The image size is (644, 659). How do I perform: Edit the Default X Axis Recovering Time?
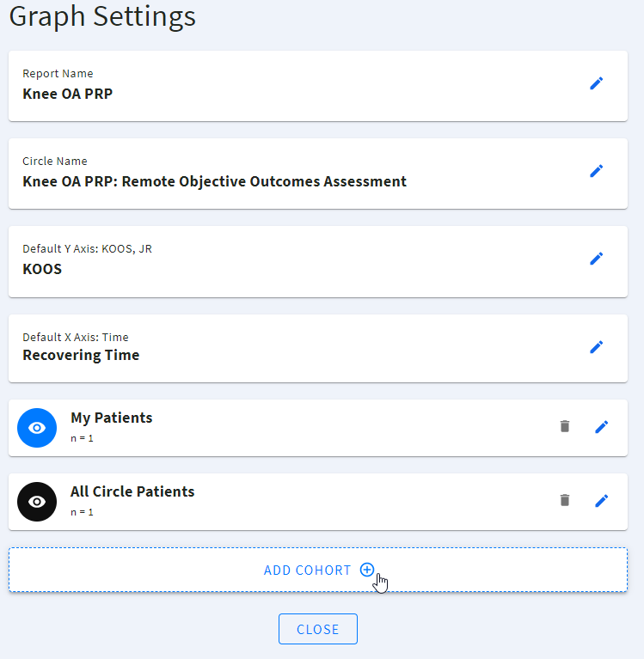(x=597, y=347)
